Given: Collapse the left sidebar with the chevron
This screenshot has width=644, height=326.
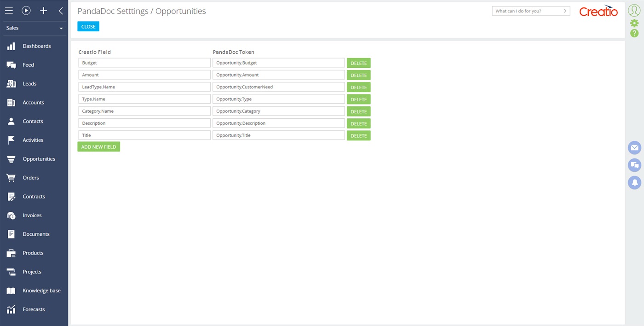Looking at the screenshot, I should (61, 10).
